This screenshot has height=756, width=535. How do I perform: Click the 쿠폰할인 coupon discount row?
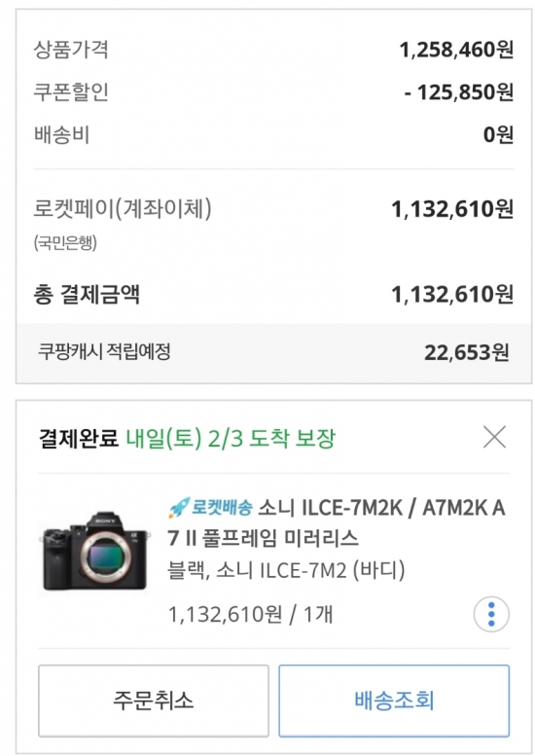(273, 91)
